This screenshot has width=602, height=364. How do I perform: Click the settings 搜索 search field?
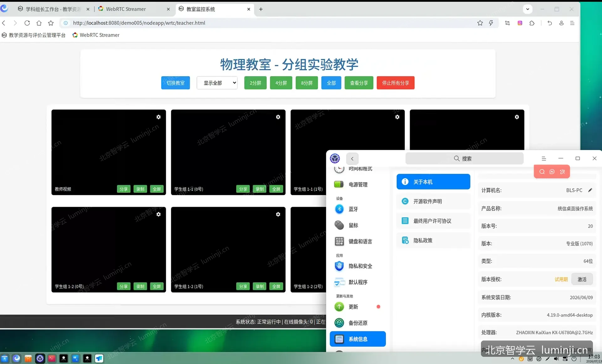[x=464, y=159]
